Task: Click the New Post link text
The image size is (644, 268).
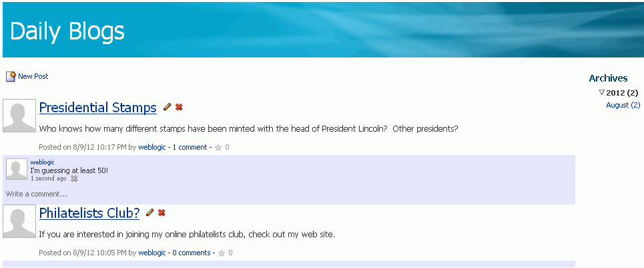Action: 33,76
